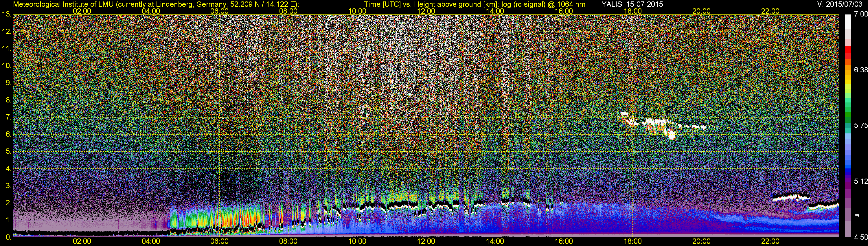This screenshot has height=246, width=868.
Task: Click the 6 km height axis label
Action: (8, 135)
